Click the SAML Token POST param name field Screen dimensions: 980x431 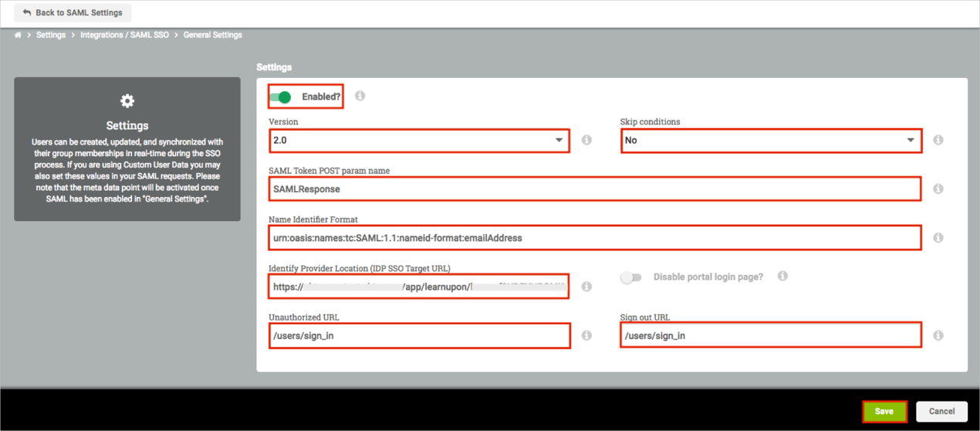(594, 189)
